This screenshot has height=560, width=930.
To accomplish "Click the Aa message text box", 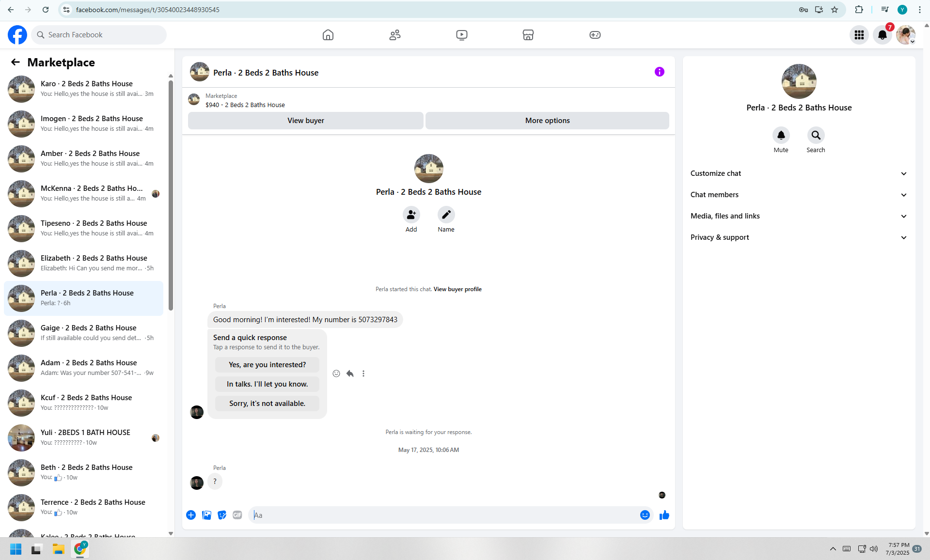I will coord(443,515).
